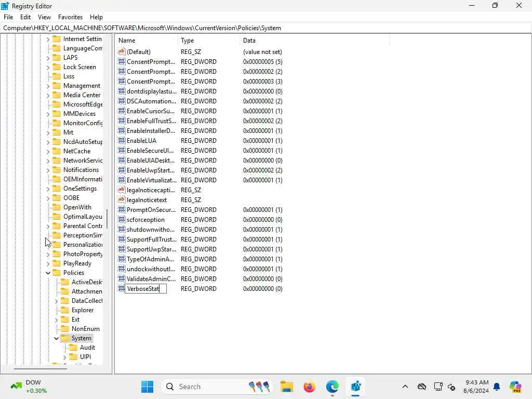Expand the Internet Settings tree node

coord(48,39)
